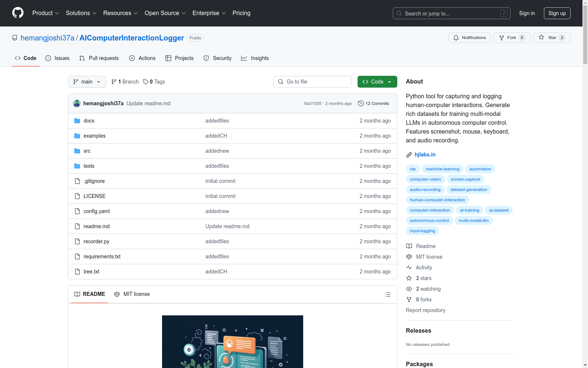Click the requirements.txt file icon
This screenshot has width=588, height=368.
tap(77, 256)
